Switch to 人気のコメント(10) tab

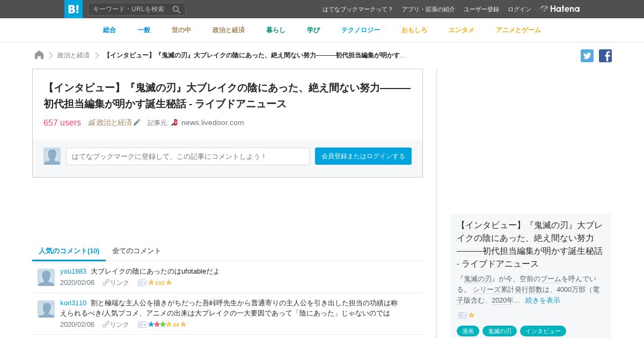click(69, 251)
